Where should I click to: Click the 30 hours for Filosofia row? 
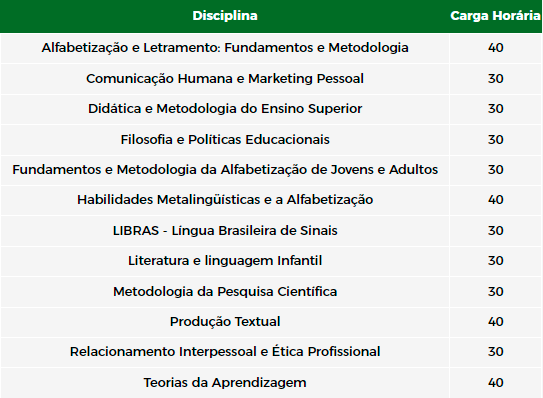496,140
